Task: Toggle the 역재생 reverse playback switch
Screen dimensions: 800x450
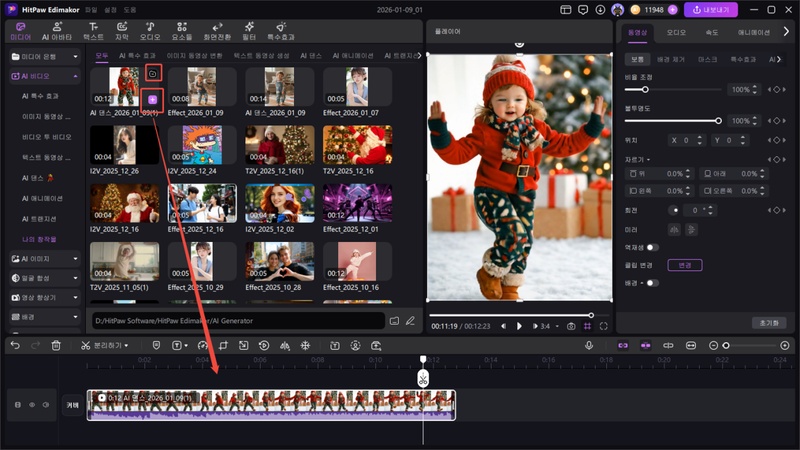Action: [652, 247]
